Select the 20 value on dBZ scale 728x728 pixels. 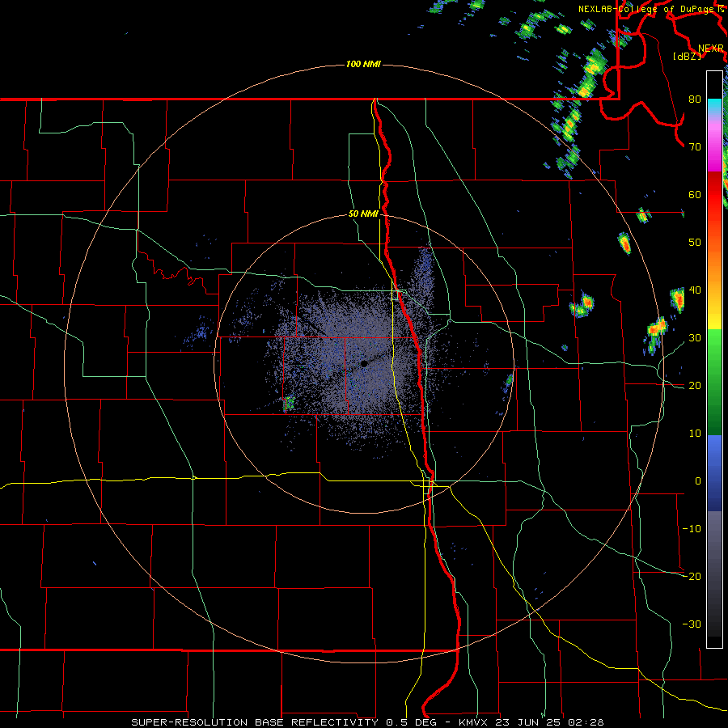coord(695,385)
